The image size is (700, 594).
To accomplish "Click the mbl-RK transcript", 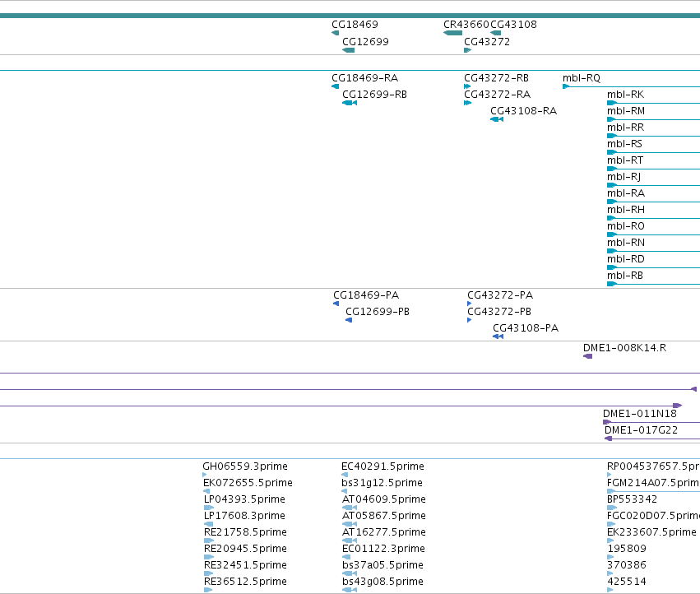I will [x=625, y=95].
